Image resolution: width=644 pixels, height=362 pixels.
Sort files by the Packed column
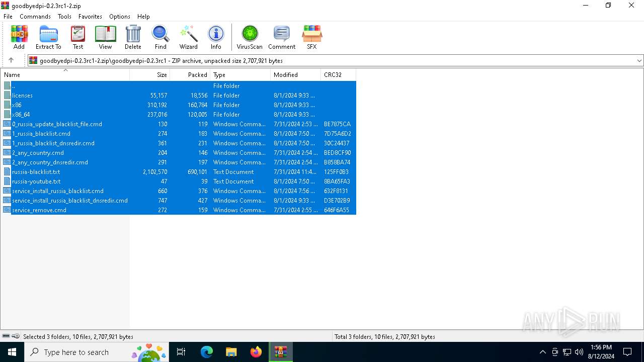tap(190, 74)
